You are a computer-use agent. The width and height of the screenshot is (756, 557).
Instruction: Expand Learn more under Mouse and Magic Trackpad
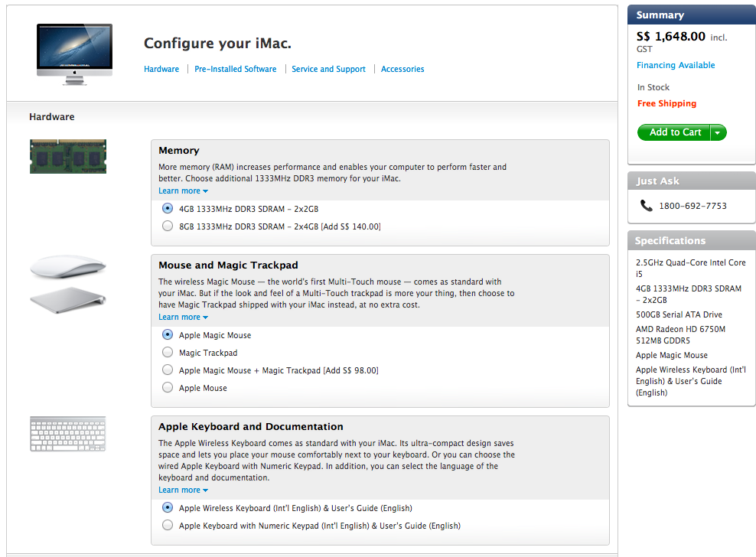(183, 318)
